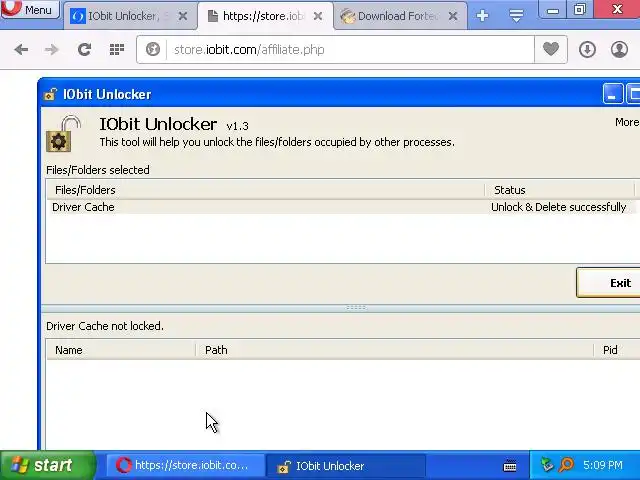This screenshot has height=480, width=640.
Task: Open the Windows start button
Action: click(48, 465)
